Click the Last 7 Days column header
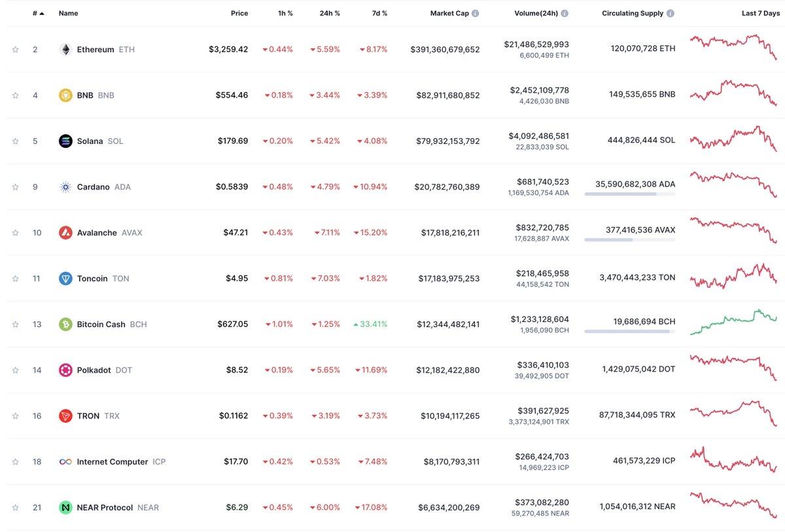The height and width of the screenshot is (532, 785). pos(761,13)
